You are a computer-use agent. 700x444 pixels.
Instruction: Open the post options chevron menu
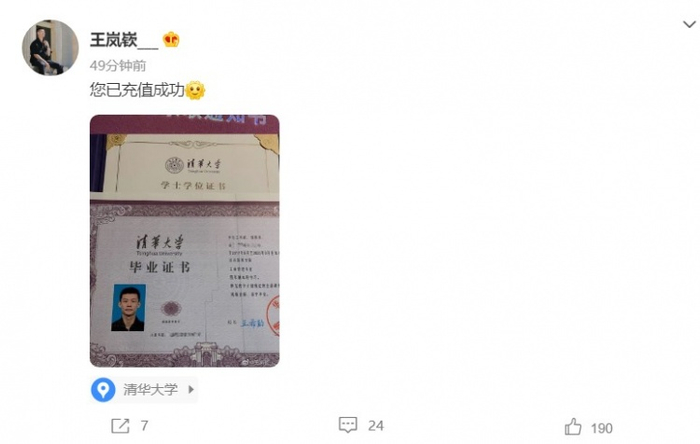[689, 24]
